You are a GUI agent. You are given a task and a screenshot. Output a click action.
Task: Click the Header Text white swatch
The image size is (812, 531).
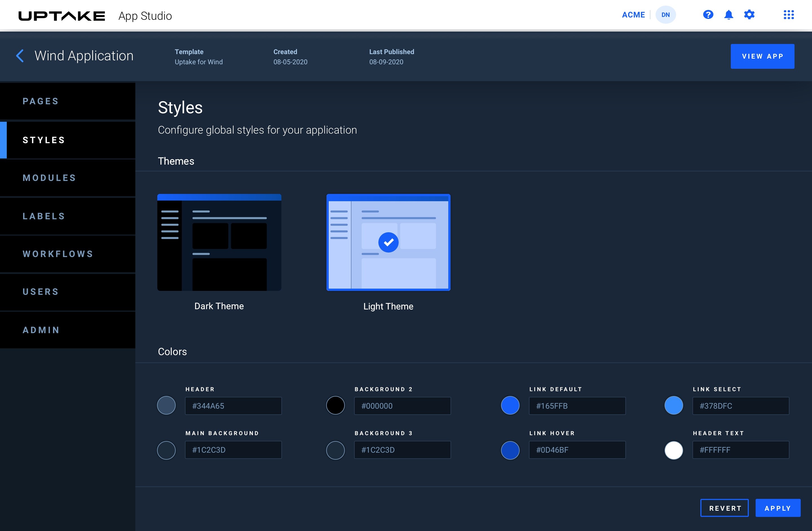(x=674, y=450)
